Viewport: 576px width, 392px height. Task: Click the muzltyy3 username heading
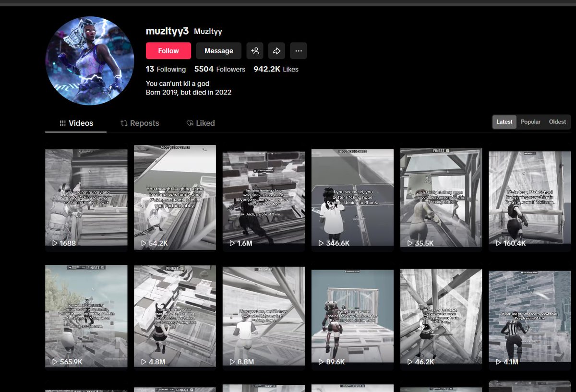pyautogui.click(x=167, y=31)
